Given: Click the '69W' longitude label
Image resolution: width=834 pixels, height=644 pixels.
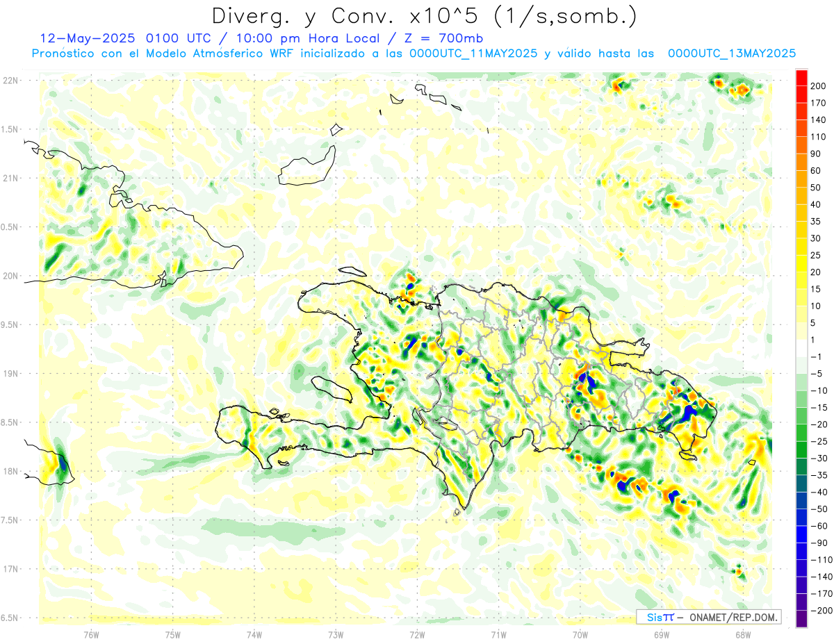Looking at the screenshot, I should (x=661, y=634).
